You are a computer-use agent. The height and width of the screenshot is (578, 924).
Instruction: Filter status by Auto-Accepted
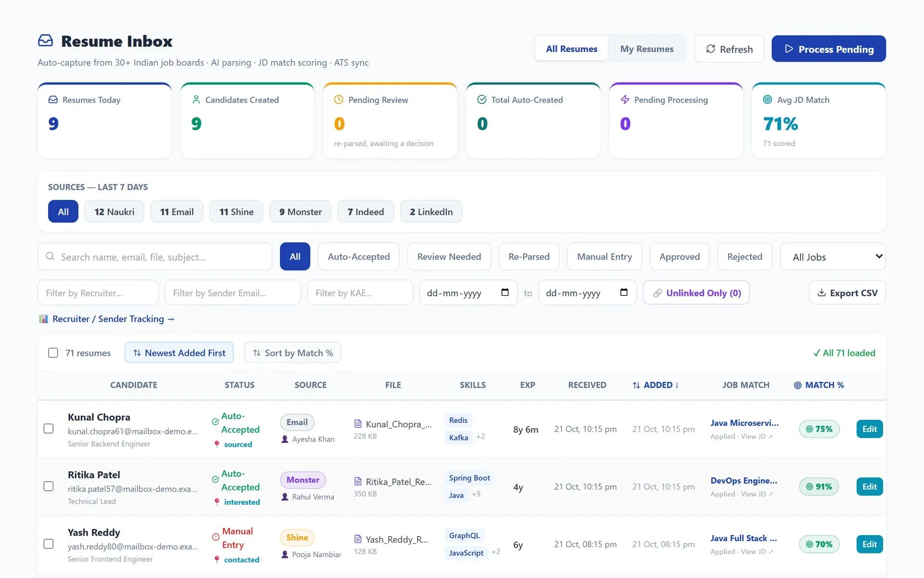pyautogui.click(x=359, y=257)
